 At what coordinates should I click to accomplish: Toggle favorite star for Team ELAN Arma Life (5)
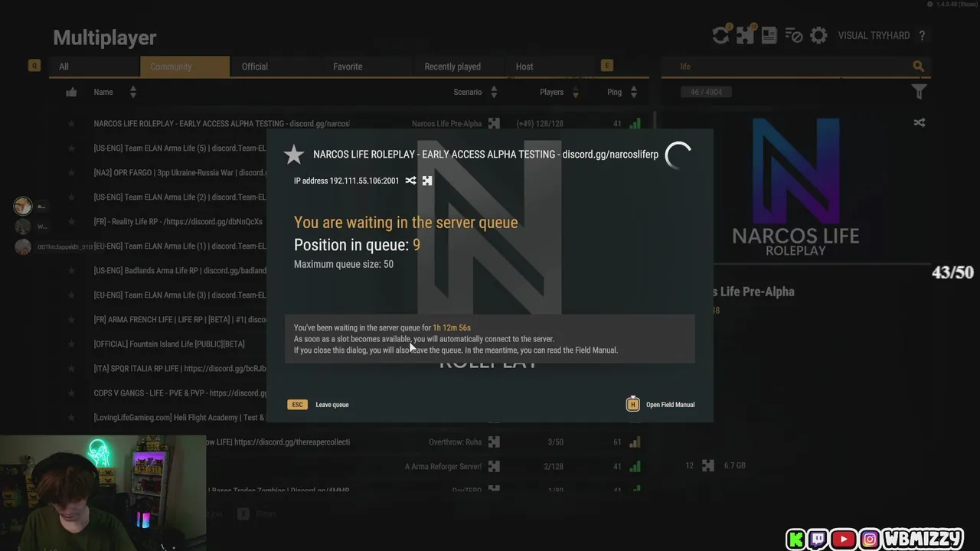pyautogui.click(x=71, y=148)
